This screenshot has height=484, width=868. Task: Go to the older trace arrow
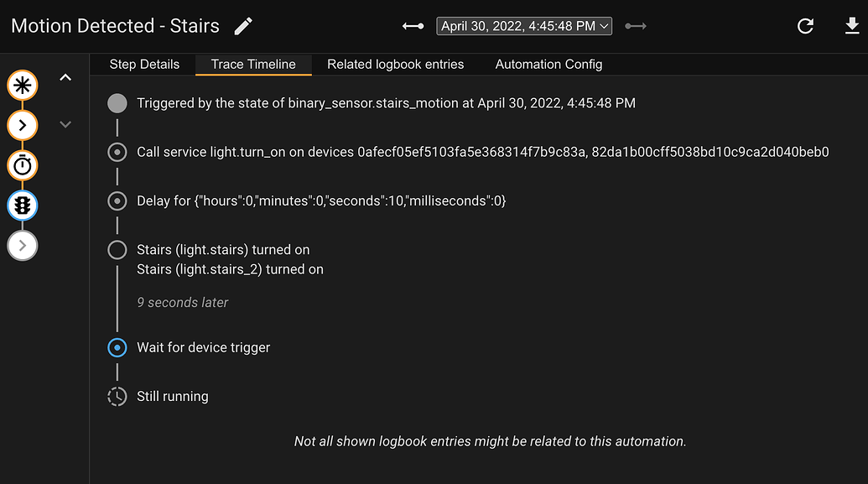click(413, 26)
